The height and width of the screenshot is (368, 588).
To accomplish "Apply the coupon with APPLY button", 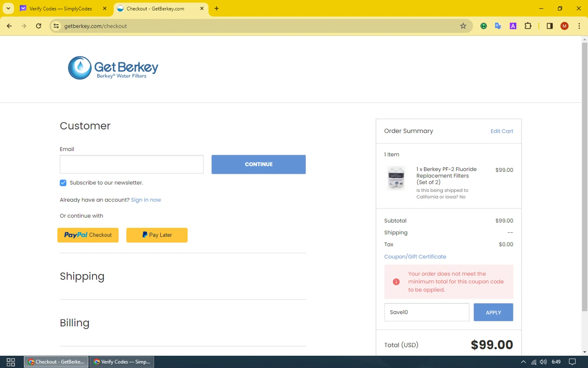I will click(493, 312).
